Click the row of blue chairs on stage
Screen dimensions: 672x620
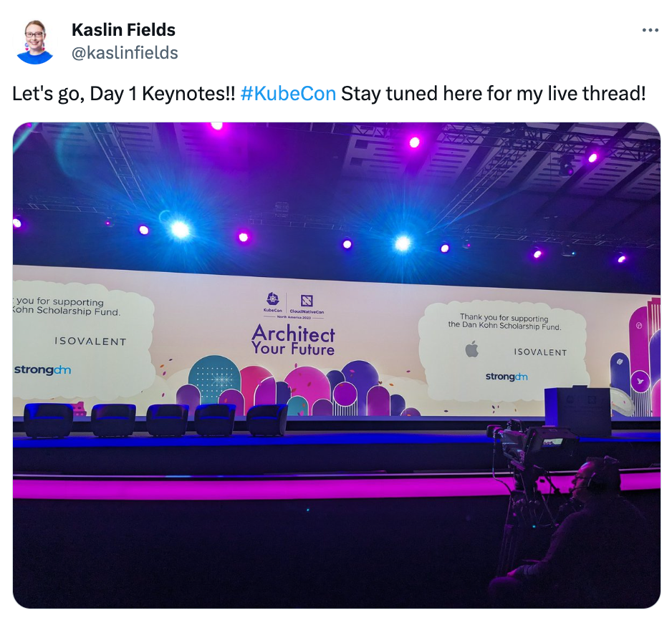point(155,420)
